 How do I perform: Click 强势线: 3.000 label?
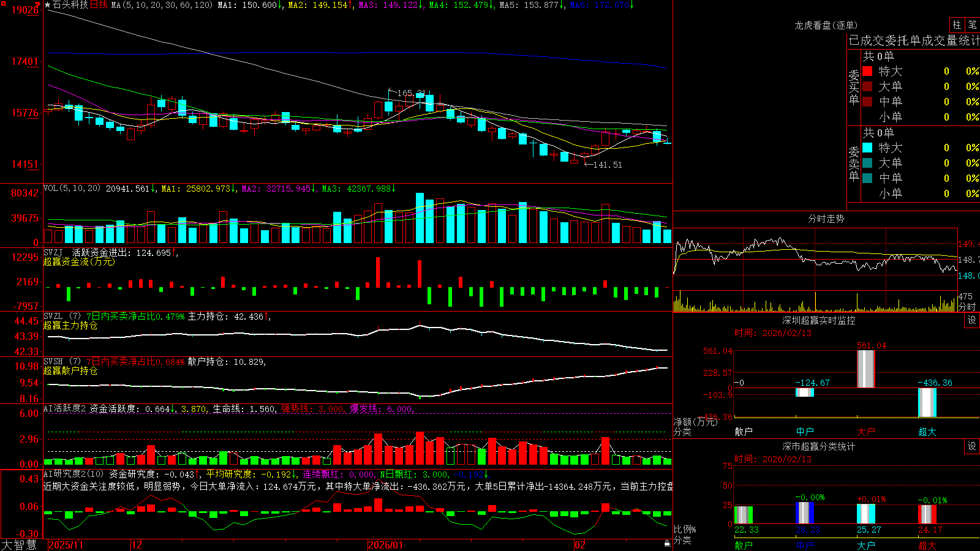click(x=312, y=408)
